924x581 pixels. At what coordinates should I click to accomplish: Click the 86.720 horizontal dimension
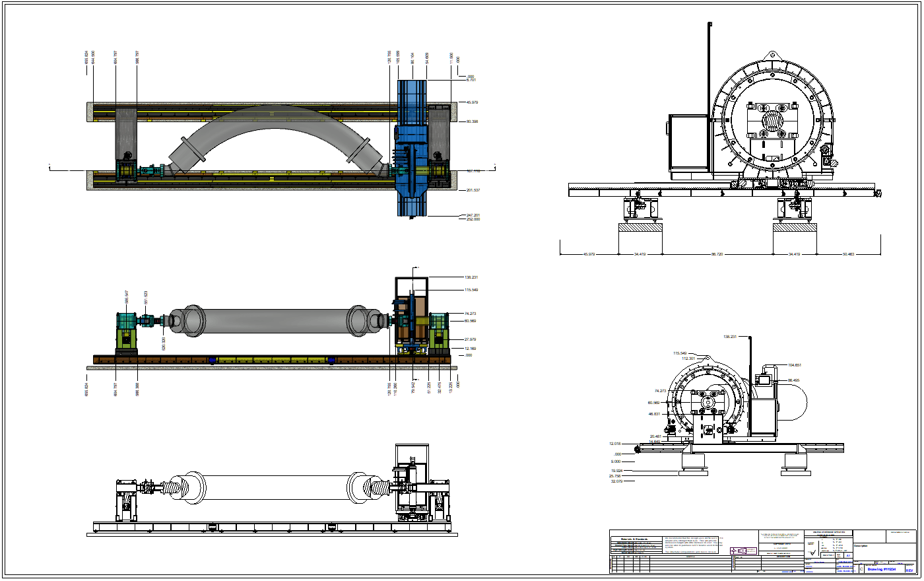tap(716, 254)
